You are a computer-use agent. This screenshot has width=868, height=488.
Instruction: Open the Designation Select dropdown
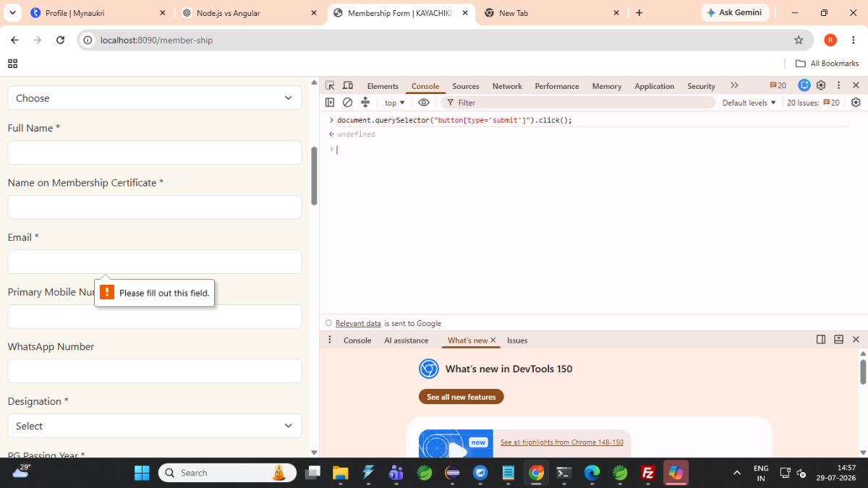tap(155, 426)
